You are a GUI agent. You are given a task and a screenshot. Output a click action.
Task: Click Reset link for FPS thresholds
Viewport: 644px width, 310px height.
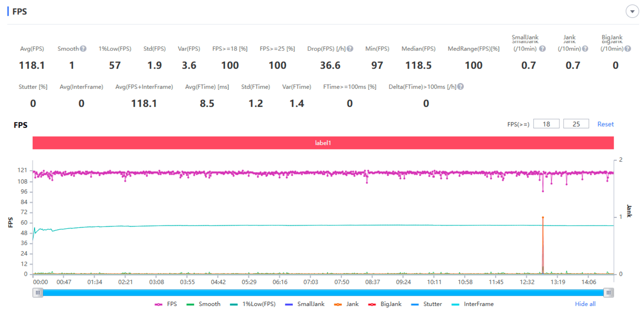[605, 124]
